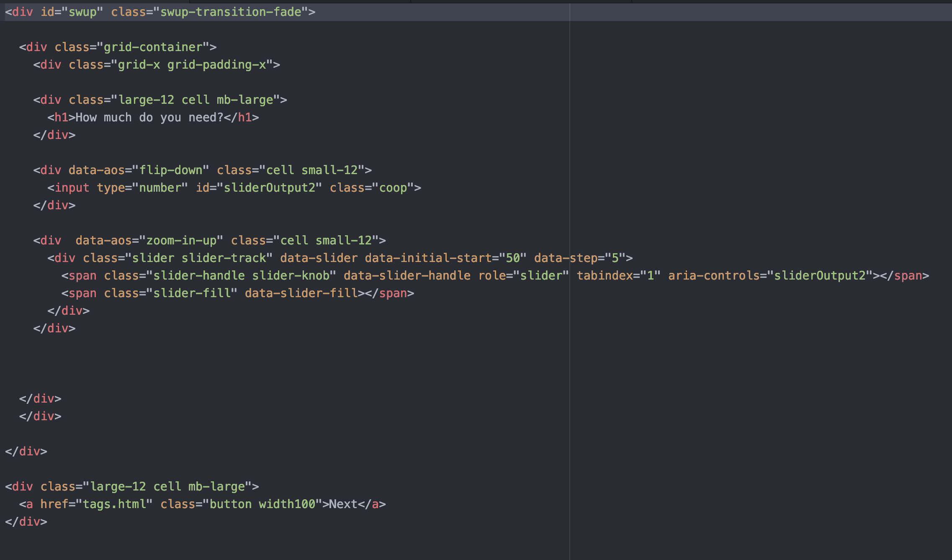Image resolution: width=952 pixels, height=560 pixels.
Task: Click the id value "swup" on first line
Action: tap(82, 12)
